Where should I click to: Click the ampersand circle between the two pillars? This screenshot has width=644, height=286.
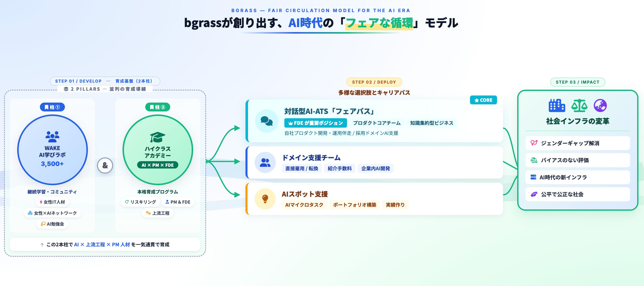pos(105,165)
